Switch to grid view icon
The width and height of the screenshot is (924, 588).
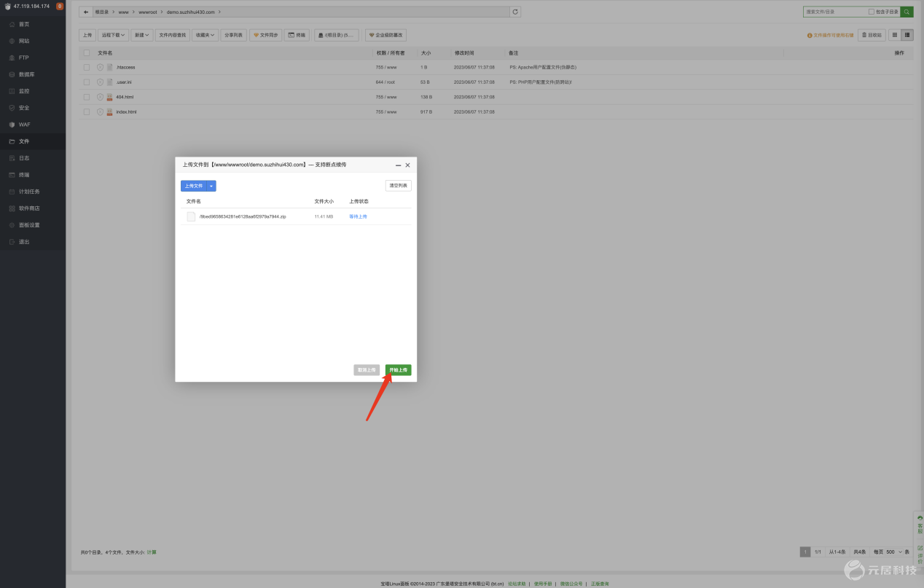[x=895, y=35]
